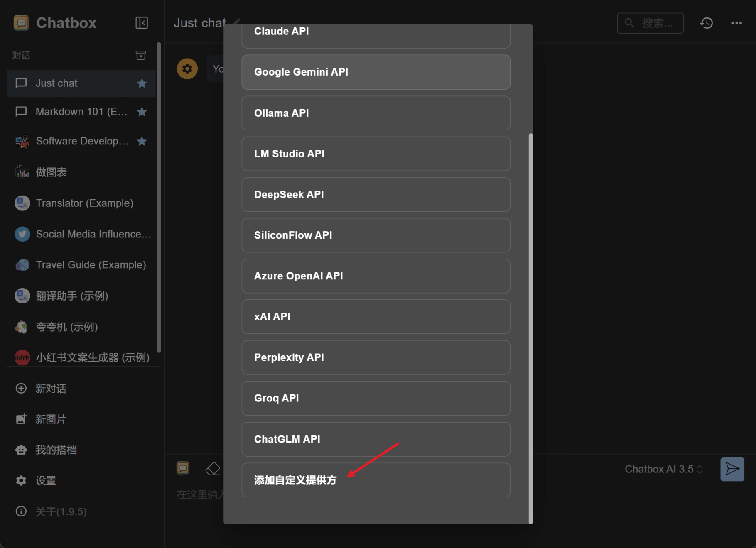Screen dimensions: 756x548
Task: Click the send message arrow button
Action: (x=732, y=469)
